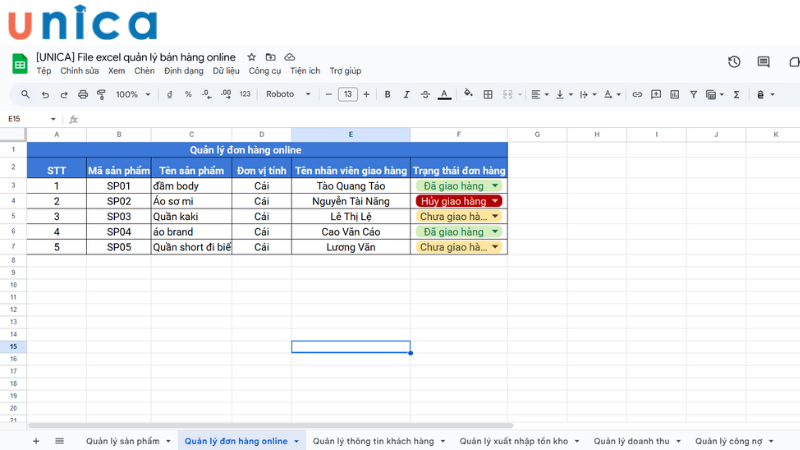Screen dimensions: 800x450
Task: Open the Công cụ menu
Action: coord(265,71)
